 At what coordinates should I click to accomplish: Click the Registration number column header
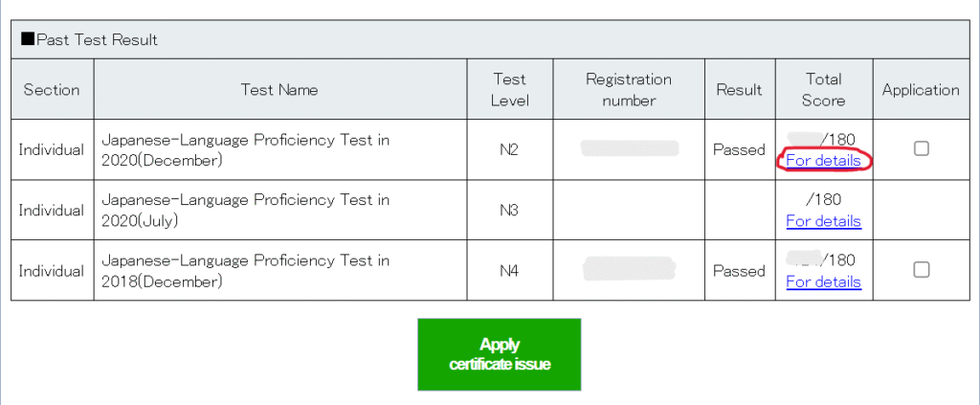point(629,89)
